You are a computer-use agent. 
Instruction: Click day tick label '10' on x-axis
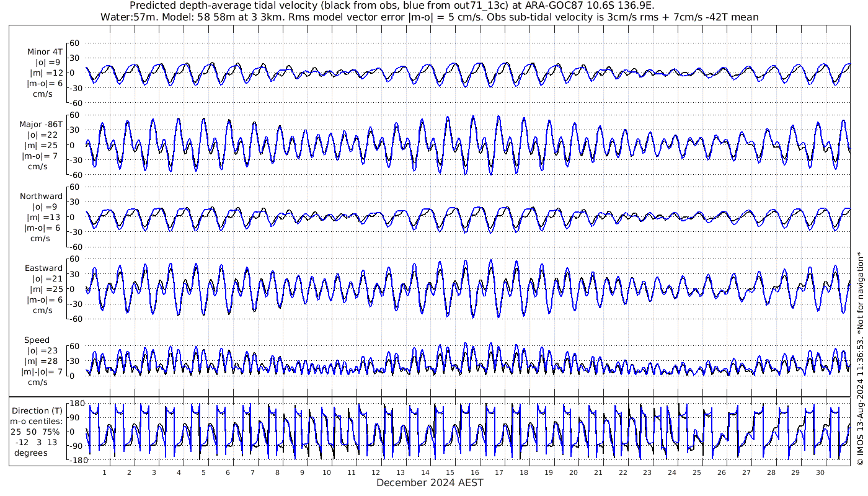(x=327, y=472)
